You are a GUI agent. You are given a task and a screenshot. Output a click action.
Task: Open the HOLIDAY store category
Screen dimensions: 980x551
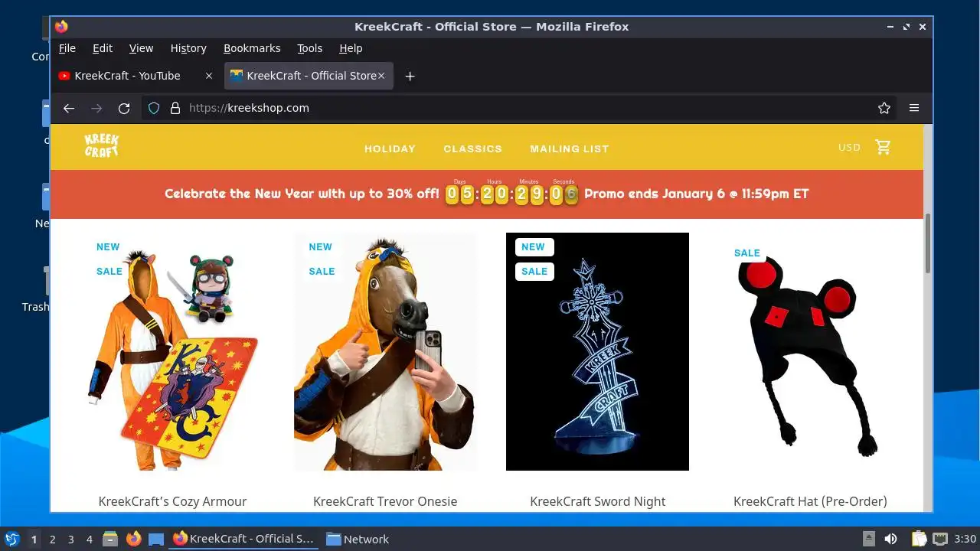click(x=390, y=148)
